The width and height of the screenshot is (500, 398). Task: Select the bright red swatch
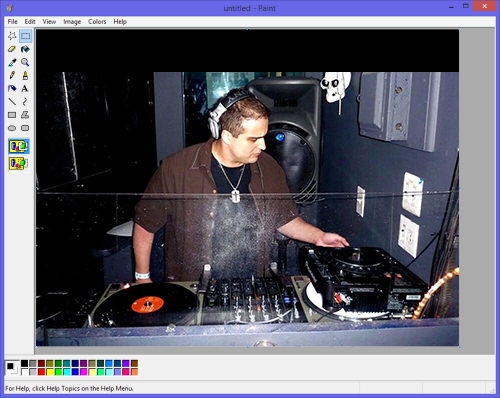click(41, 372)
